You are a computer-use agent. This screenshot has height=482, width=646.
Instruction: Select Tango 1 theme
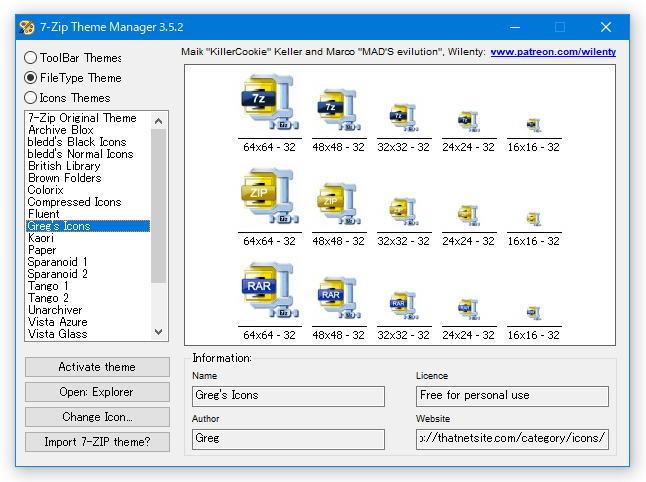tap(88, 286)
